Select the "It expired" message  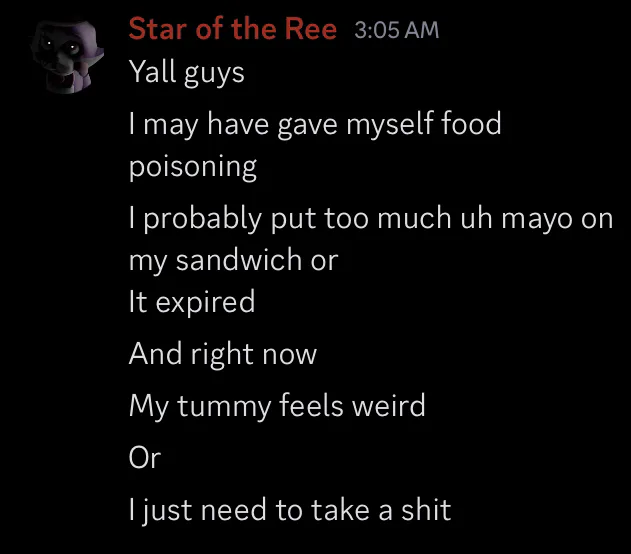point(192,302)
